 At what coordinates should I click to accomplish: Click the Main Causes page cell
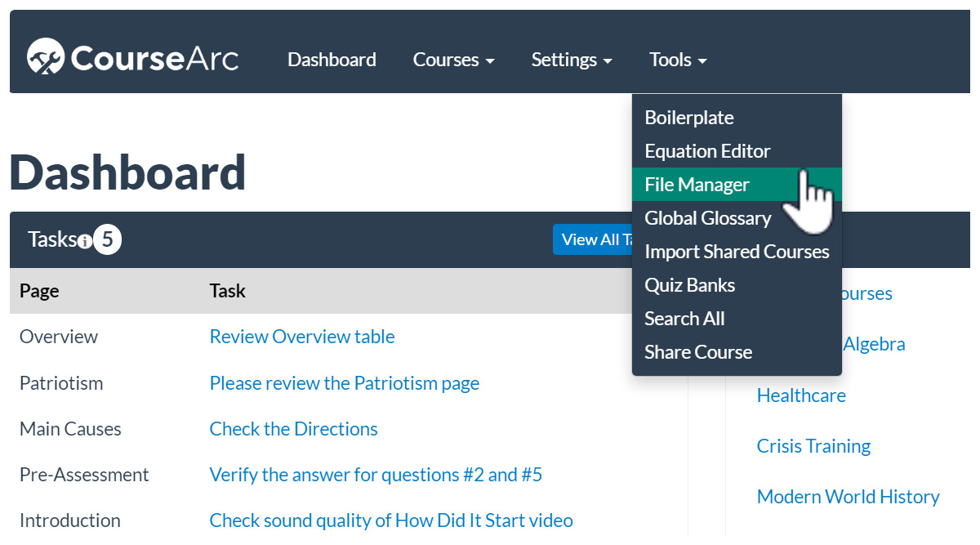[x=70, y=429]
